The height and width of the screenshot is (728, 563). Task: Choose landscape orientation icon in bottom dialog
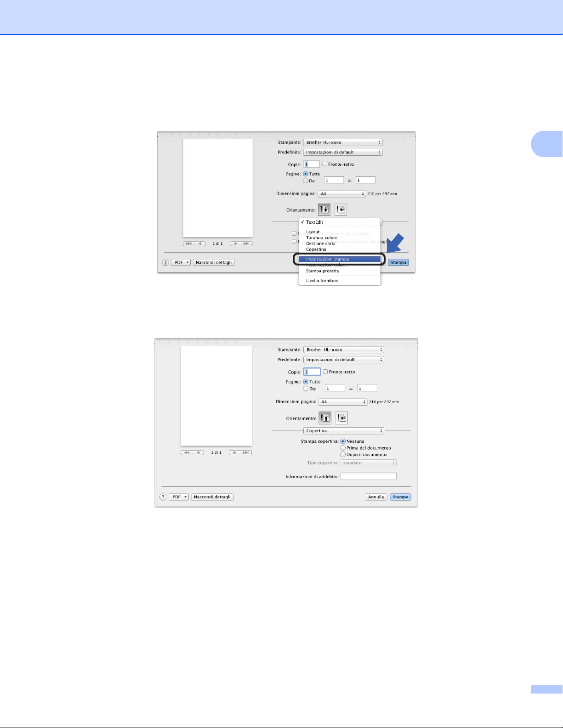341,418
